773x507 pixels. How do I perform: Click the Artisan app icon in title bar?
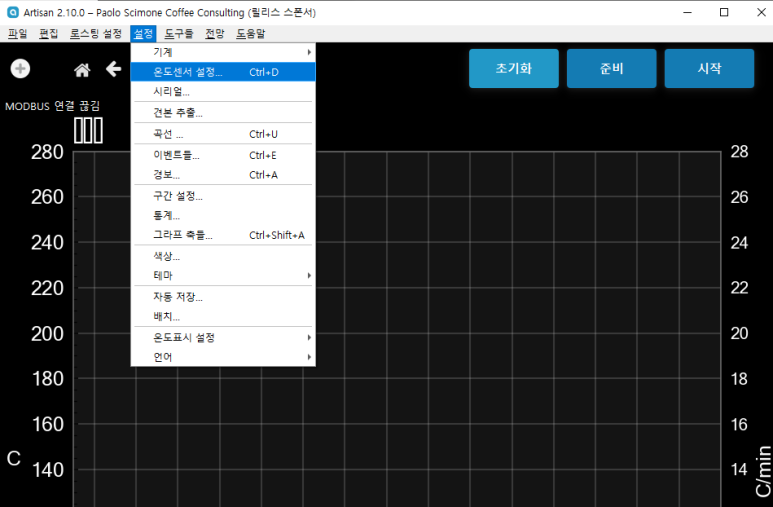pyautogui.click(x=13, y=12)
